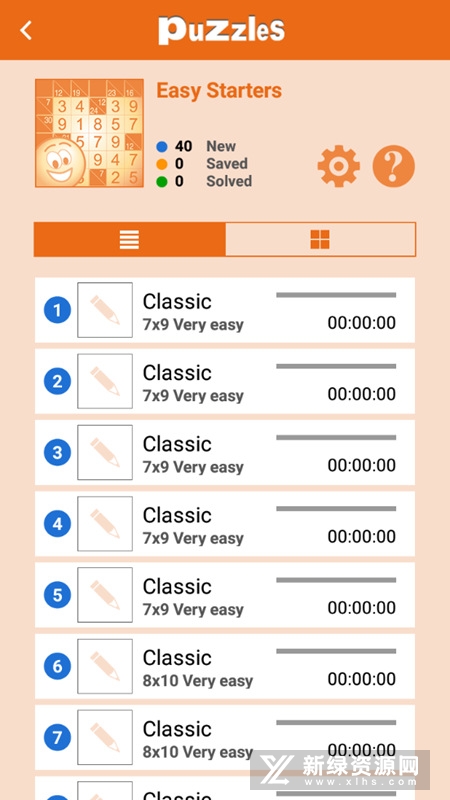Viewport: 450px width, 800px height.
Task: Open the Easy Starters pack cover image
Action: (89, 133)
